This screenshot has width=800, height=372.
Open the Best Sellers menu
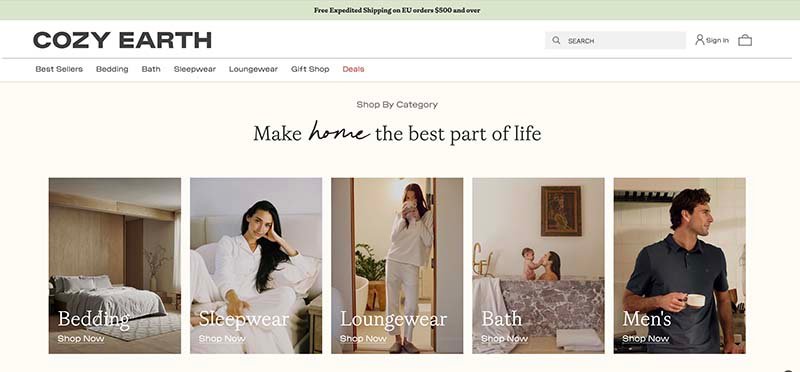59,69
